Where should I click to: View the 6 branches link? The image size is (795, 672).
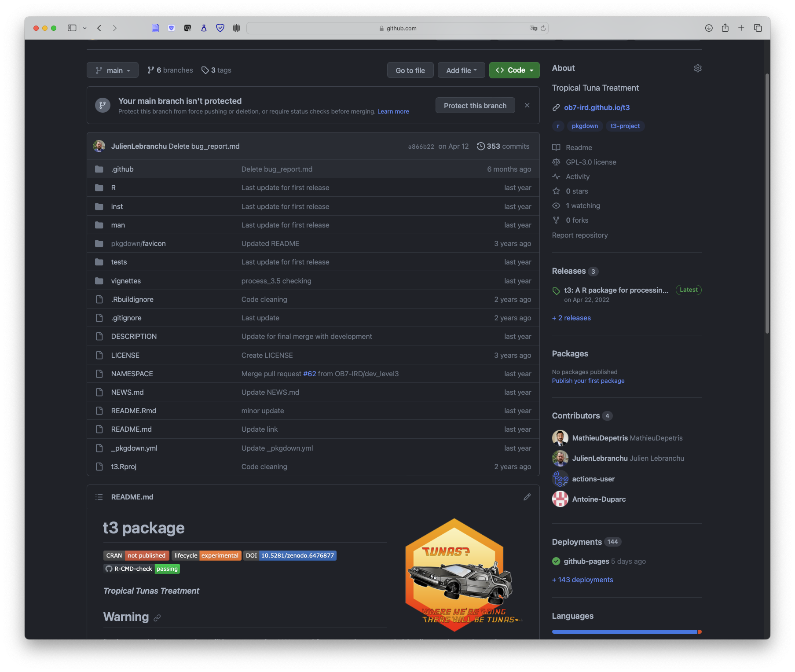pos(170,70)
